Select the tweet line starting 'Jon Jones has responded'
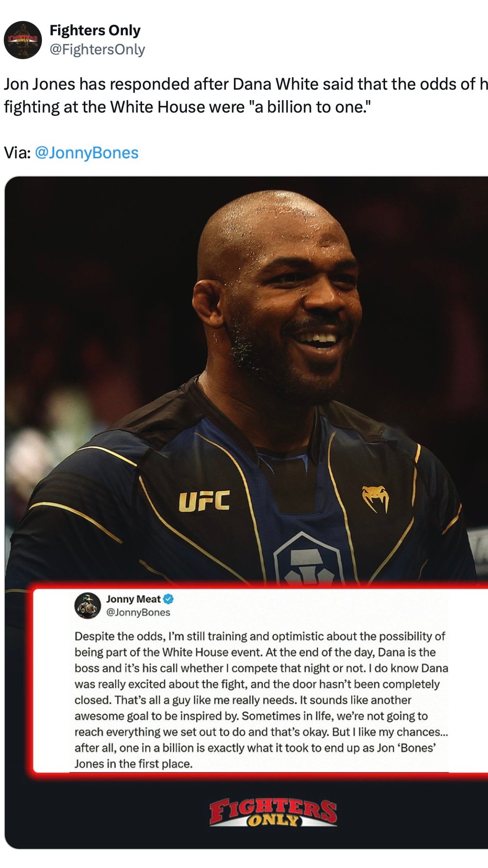This screenshot has width=488, height=868. (246, 84)
